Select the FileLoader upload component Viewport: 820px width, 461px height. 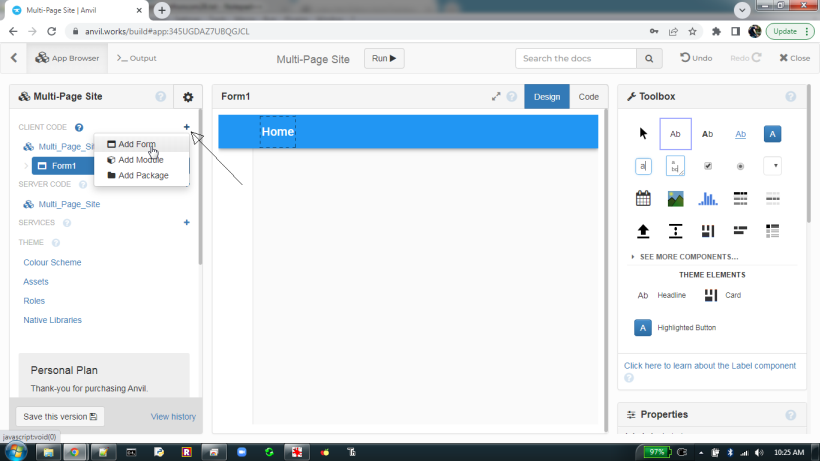pos(643,231)
